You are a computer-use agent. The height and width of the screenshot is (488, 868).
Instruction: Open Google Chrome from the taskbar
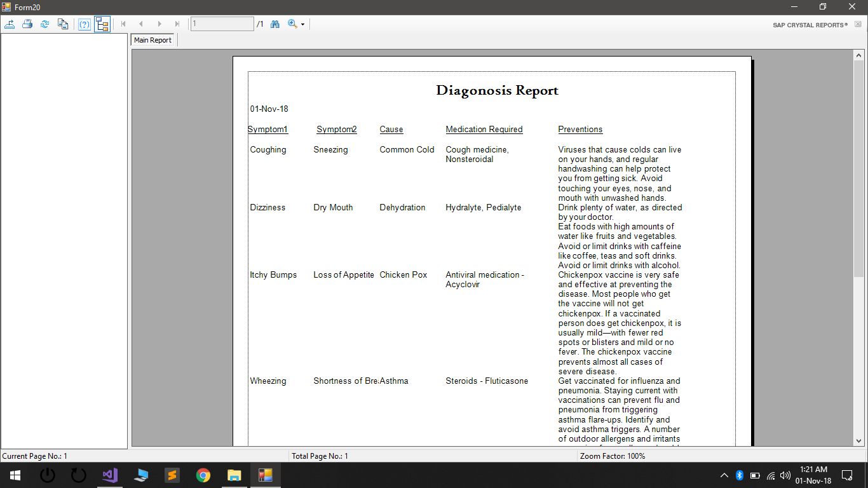click(x=203, y=475)
